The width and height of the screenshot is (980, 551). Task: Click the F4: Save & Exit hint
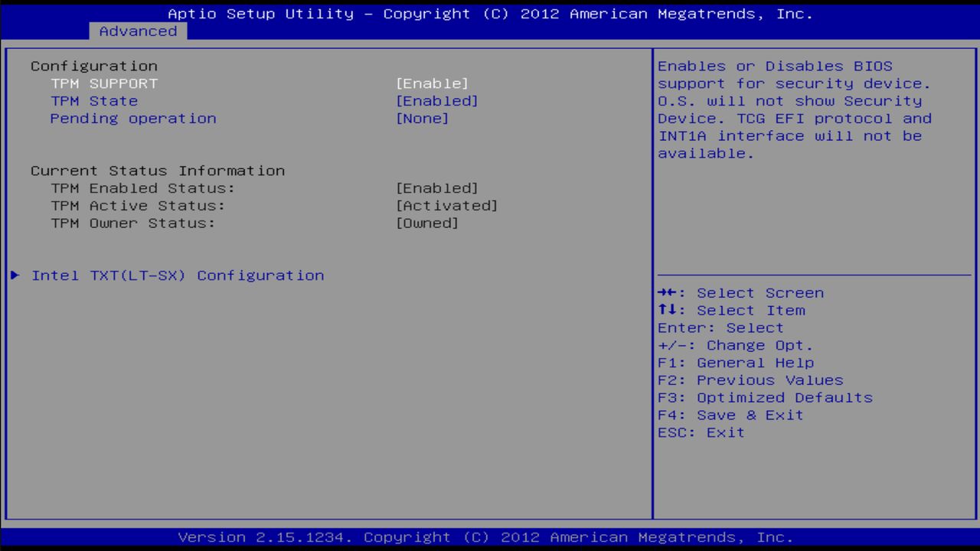731,416
